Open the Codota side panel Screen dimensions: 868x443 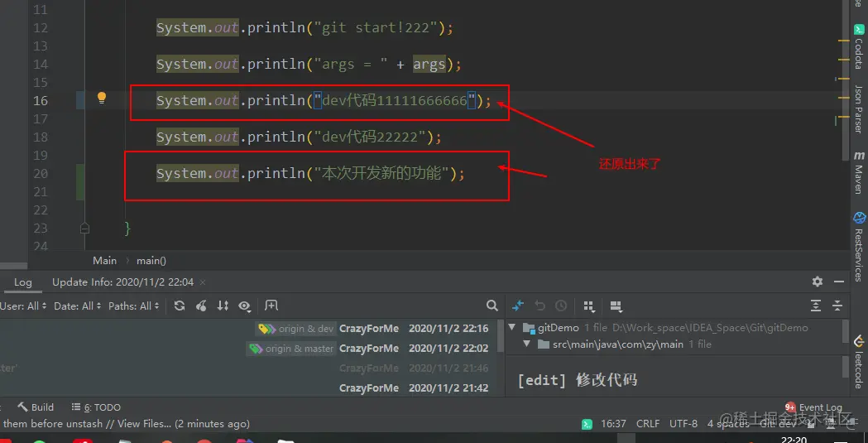tap(859, 47)
